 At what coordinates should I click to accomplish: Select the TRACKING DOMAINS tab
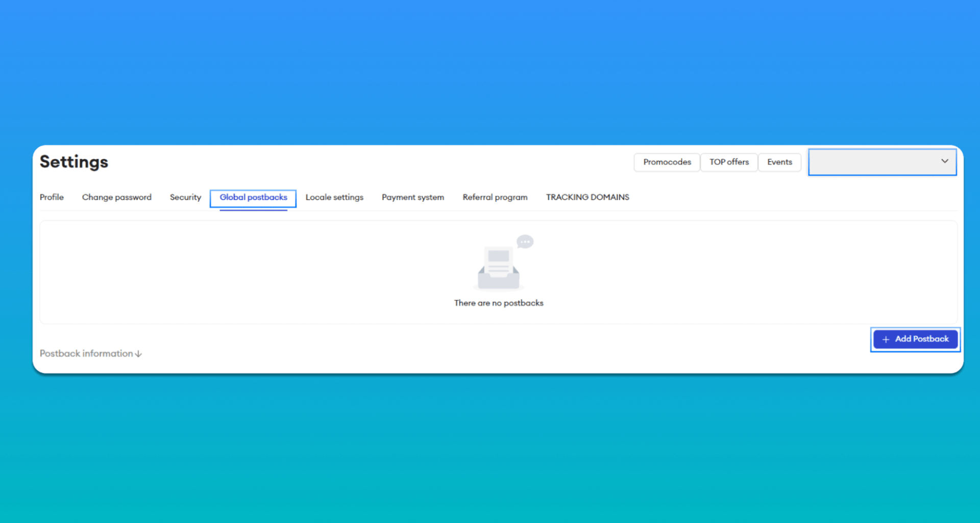[587, 197]
